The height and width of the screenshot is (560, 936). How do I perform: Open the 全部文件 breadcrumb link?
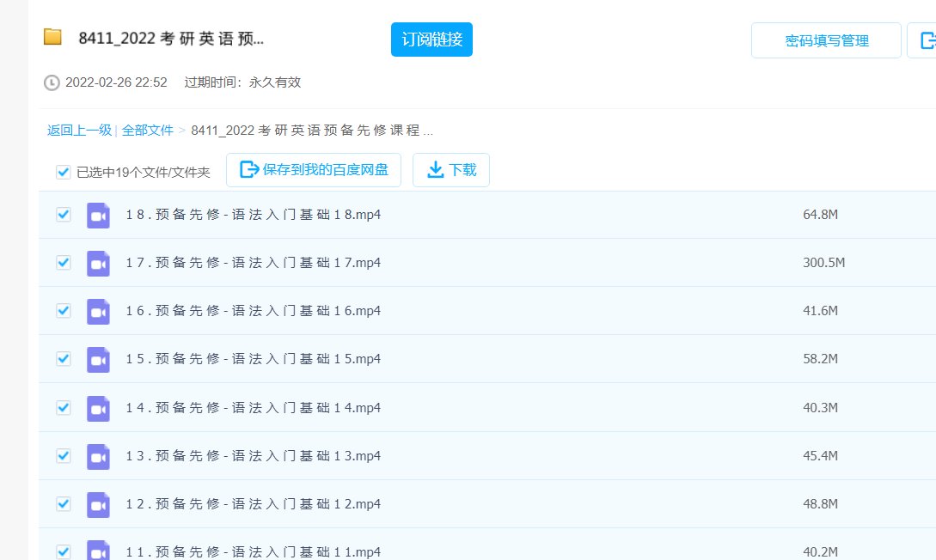[148, 129]
